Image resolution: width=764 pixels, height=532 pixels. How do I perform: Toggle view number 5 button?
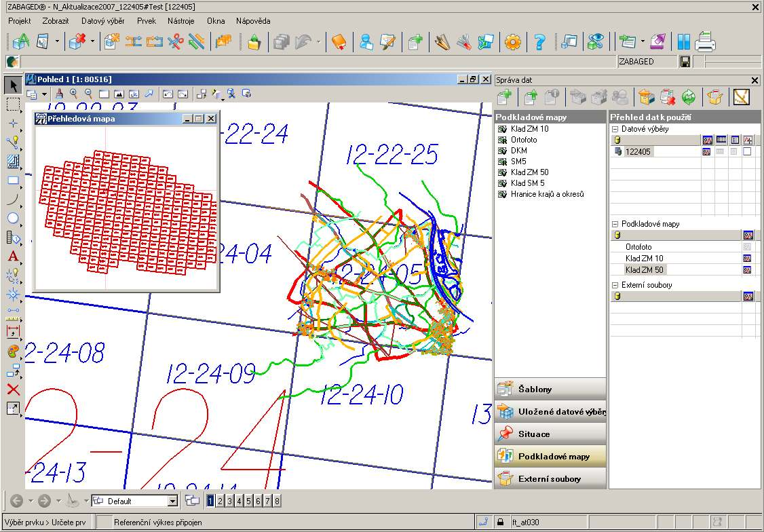(x=248, y=500)
